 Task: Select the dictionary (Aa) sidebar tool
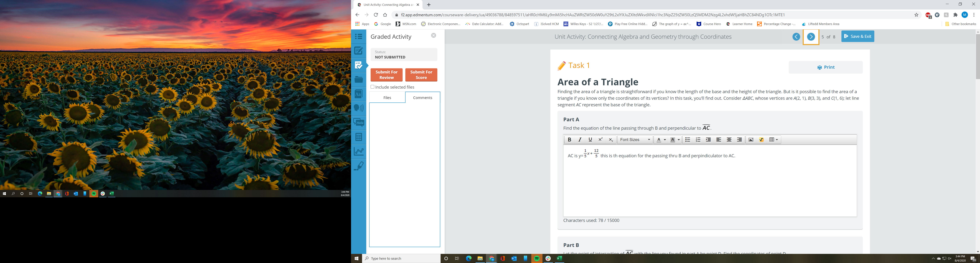coord(358,94)
